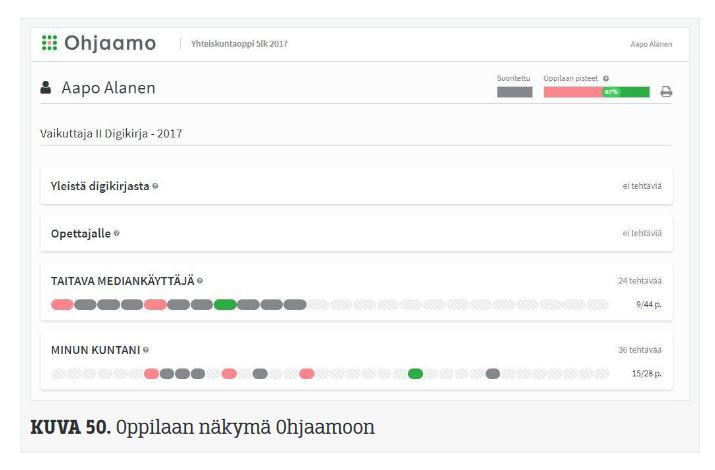Print the student view with printer icon
The image size is (715, 470).
click(666, 92)
